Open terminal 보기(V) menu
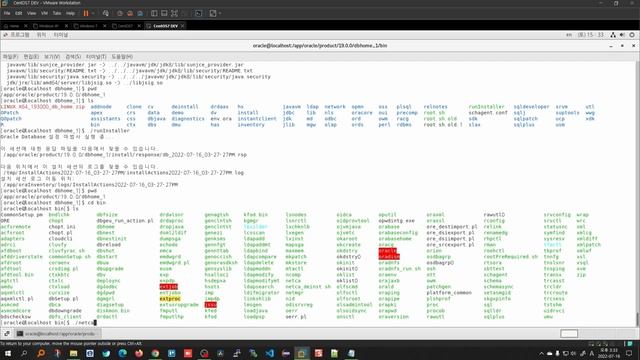640x360 pixels. tap(52, 57)
